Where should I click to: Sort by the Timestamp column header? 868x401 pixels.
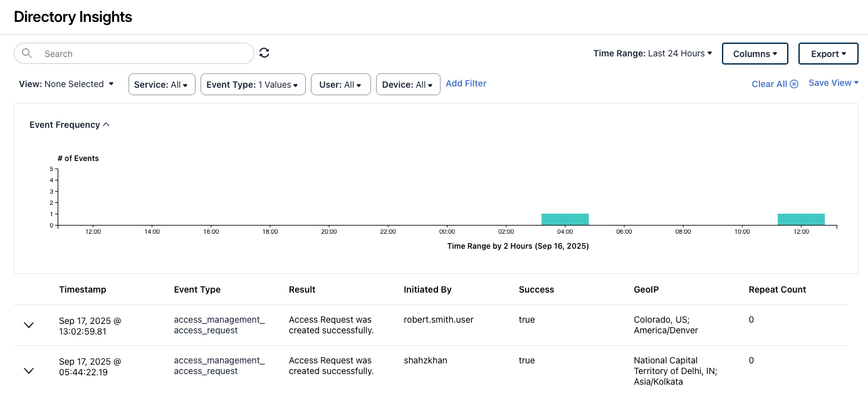tap(82, 289)
